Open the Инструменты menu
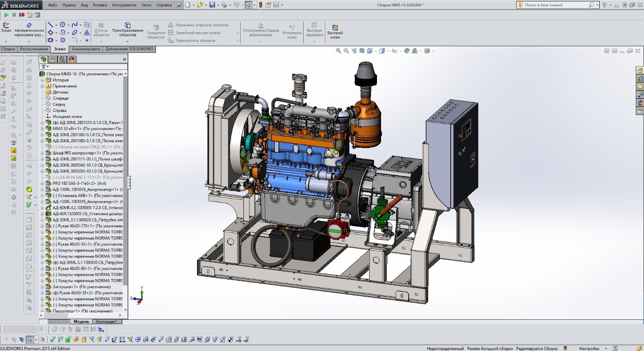Image resolution: width=644 pixels, height=351 pixels. coord(124,5)
